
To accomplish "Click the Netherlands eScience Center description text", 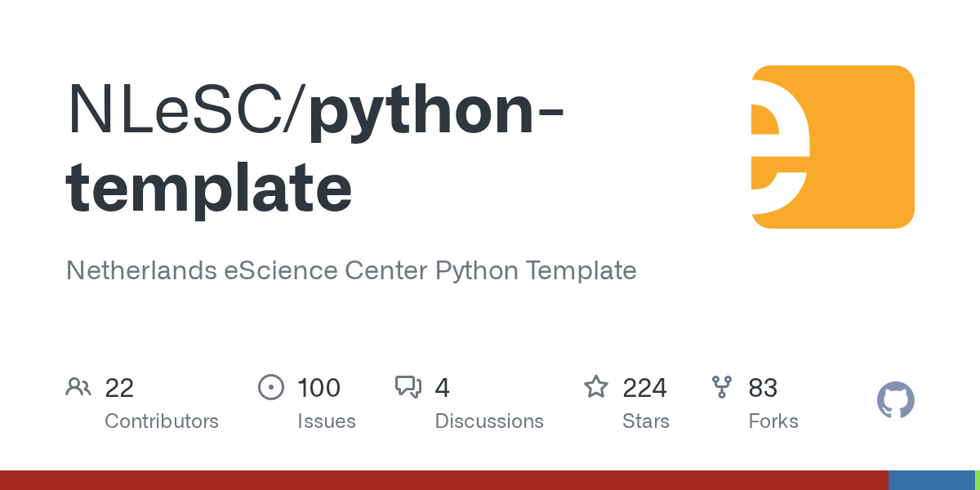I will [351, 270].
